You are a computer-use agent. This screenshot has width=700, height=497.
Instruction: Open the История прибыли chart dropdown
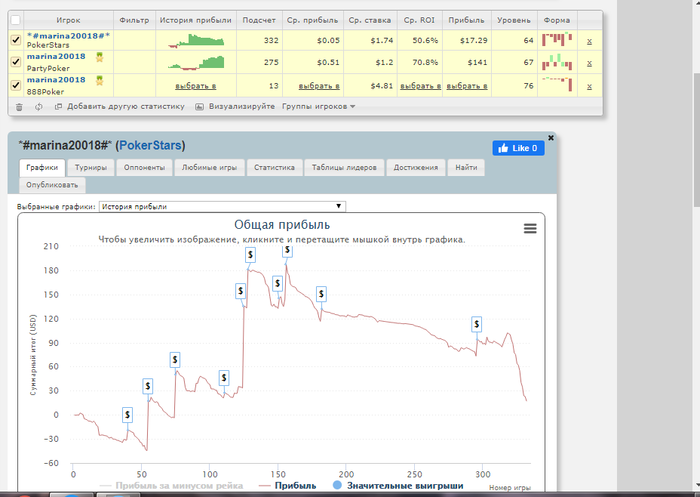point(222,206)
